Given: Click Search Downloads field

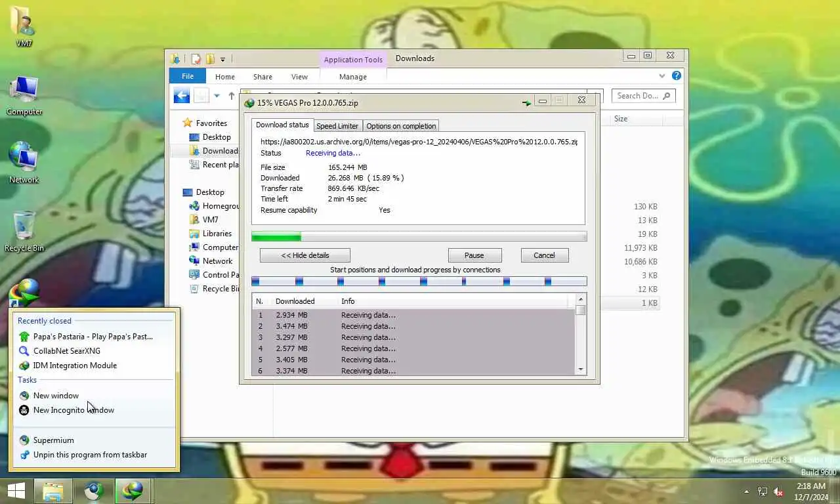Looking at the screenshot, I should pyautogui.click(x=643, y=96).
